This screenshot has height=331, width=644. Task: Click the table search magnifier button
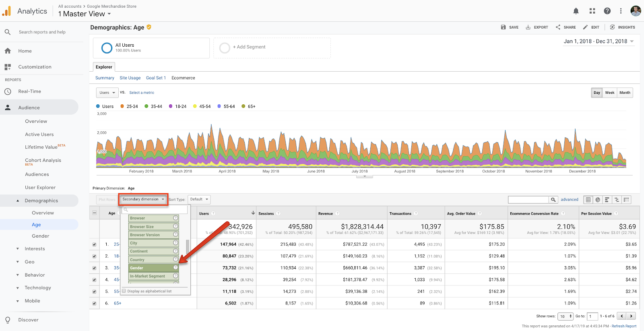coord(553,200)
